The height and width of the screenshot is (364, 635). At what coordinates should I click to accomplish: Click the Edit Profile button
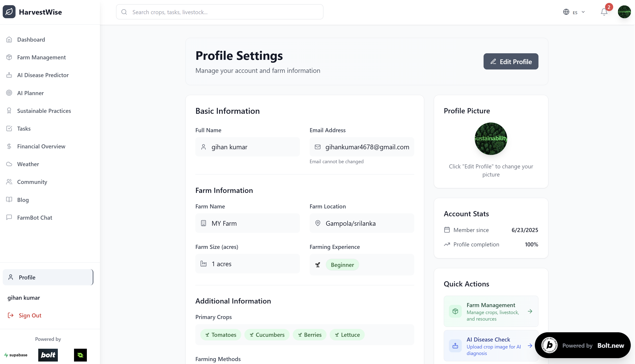tap(511, 61)
